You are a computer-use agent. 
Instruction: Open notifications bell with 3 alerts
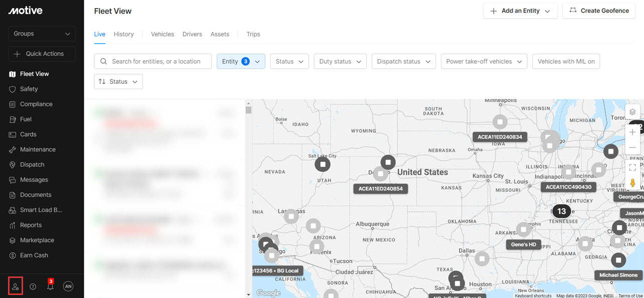50,286
